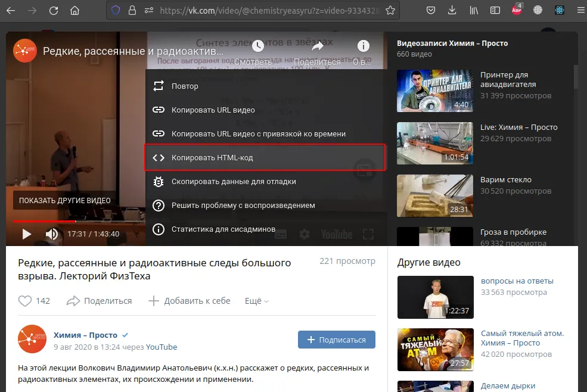Select Копировать HTML-код menu entry
Image resolution: width=587 pixels, height=392 pixels.
pos(265,158)
